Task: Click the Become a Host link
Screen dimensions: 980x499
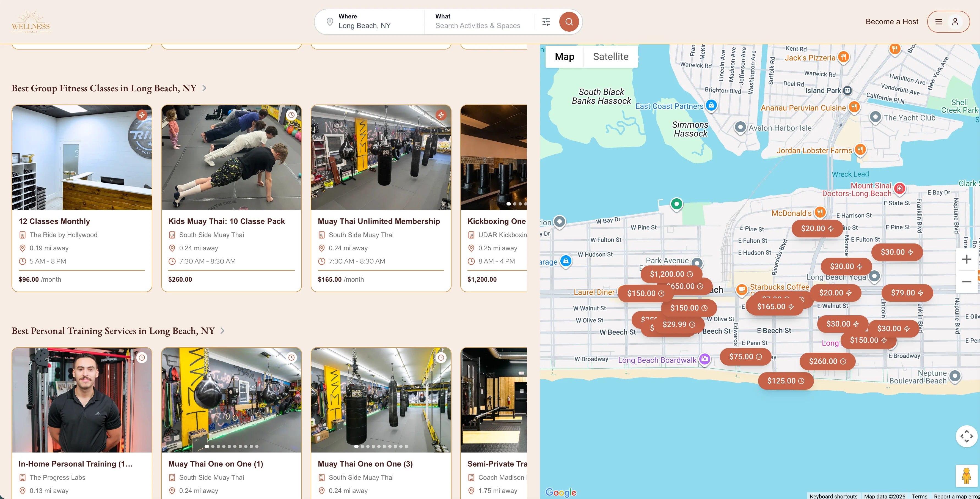Action: pos(892,22)
